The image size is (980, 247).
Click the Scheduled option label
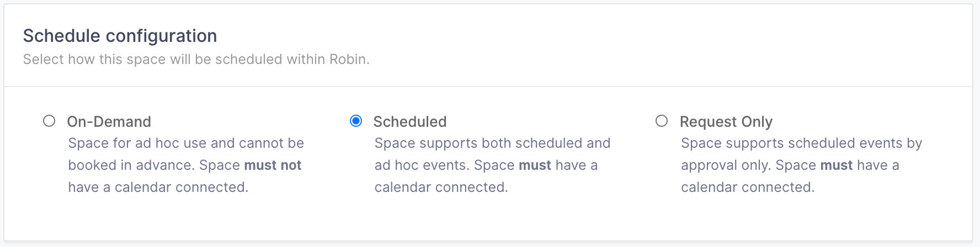point(410,122)
